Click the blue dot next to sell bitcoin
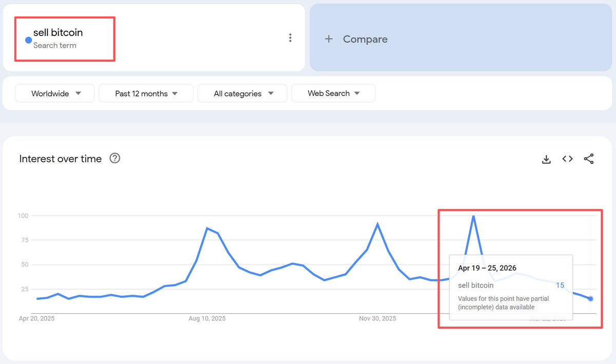The image size is (616, 364). (28, 40)
